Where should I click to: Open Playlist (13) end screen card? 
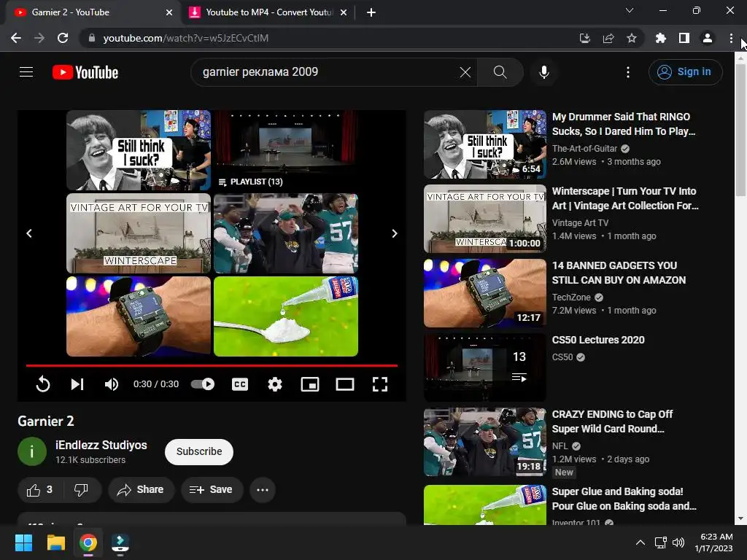point(286,150)
